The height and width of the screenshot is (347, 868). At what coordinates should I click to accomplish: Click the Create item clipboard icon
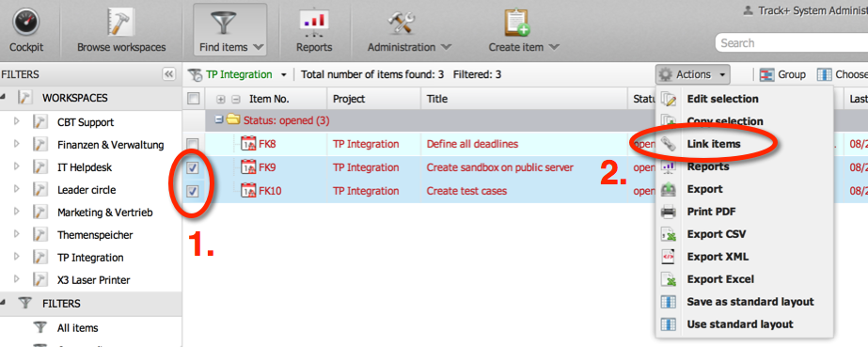coord(517,24)
